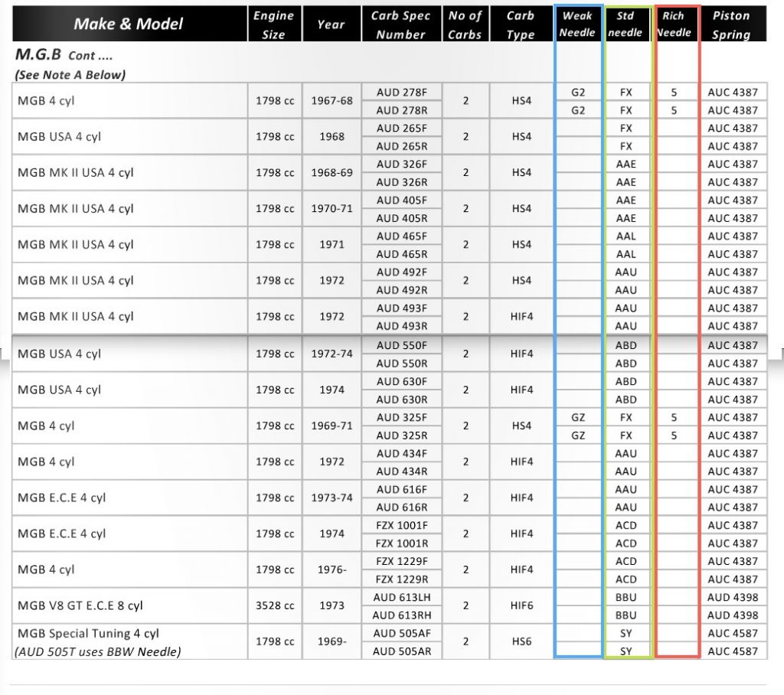Select the FZX 1229R carb spec cell
The height and width of the screenshot is (695, 784).
coord(401,579)
